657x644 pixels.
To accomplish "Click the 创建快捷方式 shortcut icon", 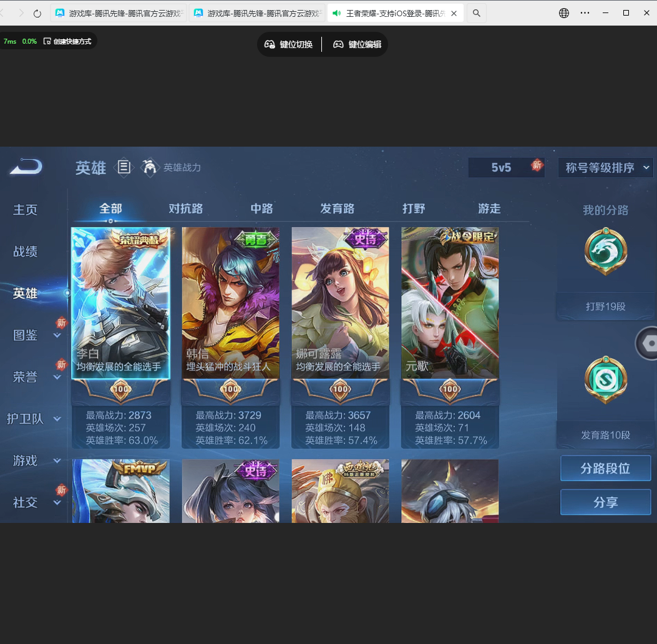I will click(x=47, y=41).
